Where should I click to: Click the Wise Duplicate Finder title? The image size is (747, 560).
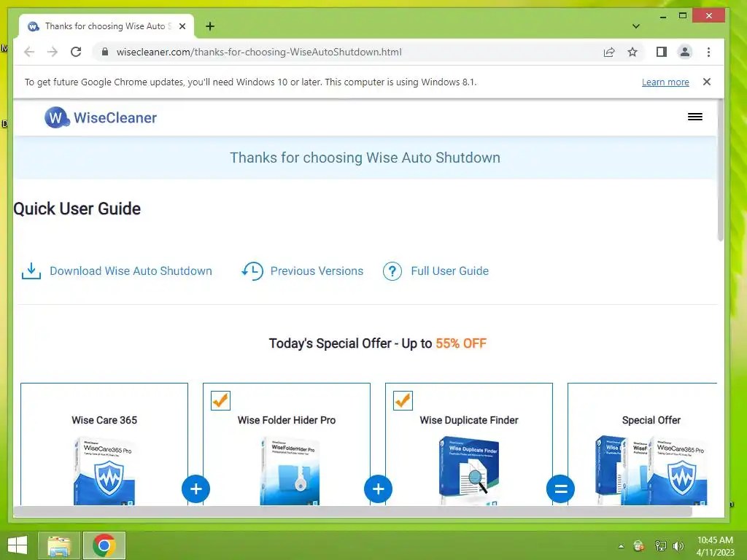[469, 420]
